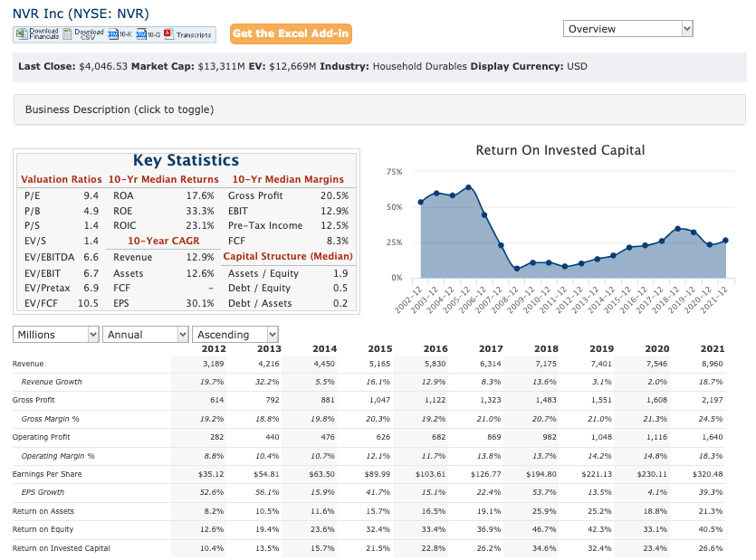Click the Gross Margin % row label
The height and width of the screenshot is (560, 756).
50,419
